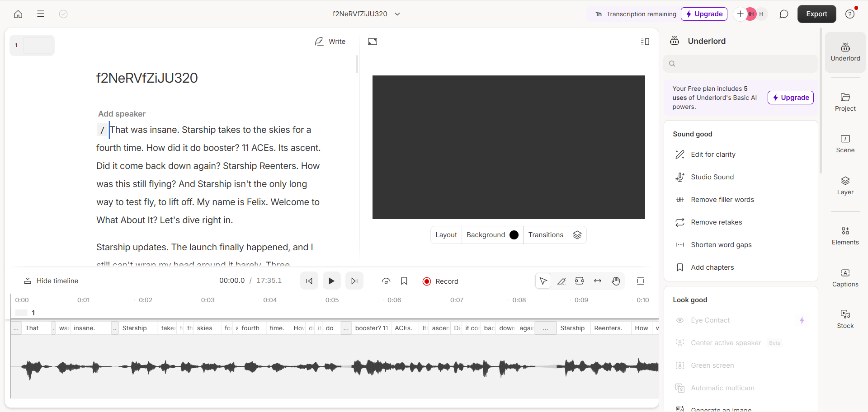Image resolution: width=868 pixels, height=412 pixels.
Task: Select the hand pan tool above the timeline
Action: tap(616, 281)
